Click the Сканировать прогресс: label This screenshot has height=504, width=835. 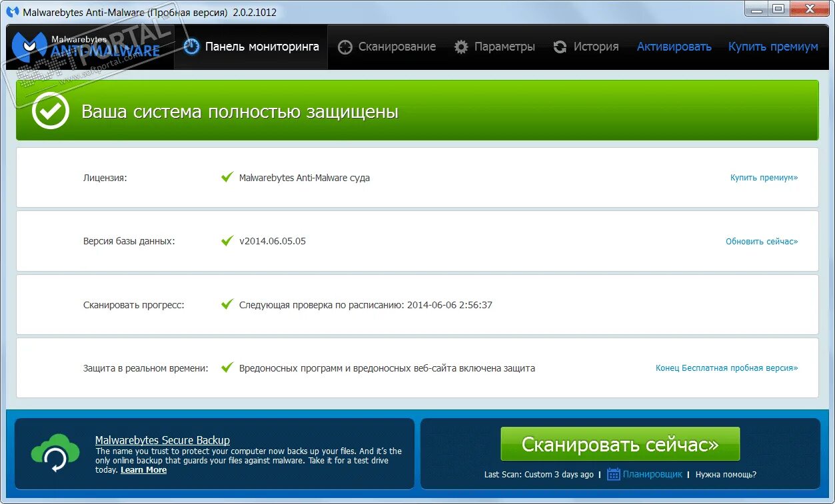click(x=134, y=305)
